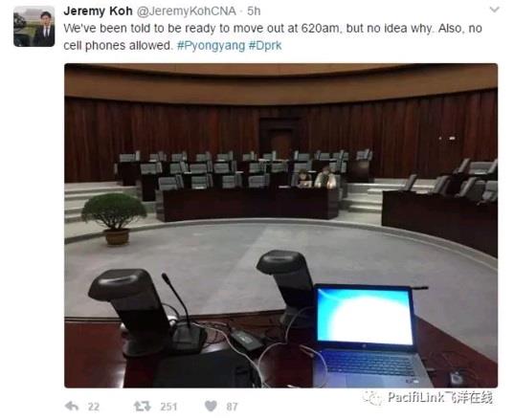The height and width of the screenshot is (420, 514).
Task: Click the retweet icon
Action: click(x=143, y=407)
